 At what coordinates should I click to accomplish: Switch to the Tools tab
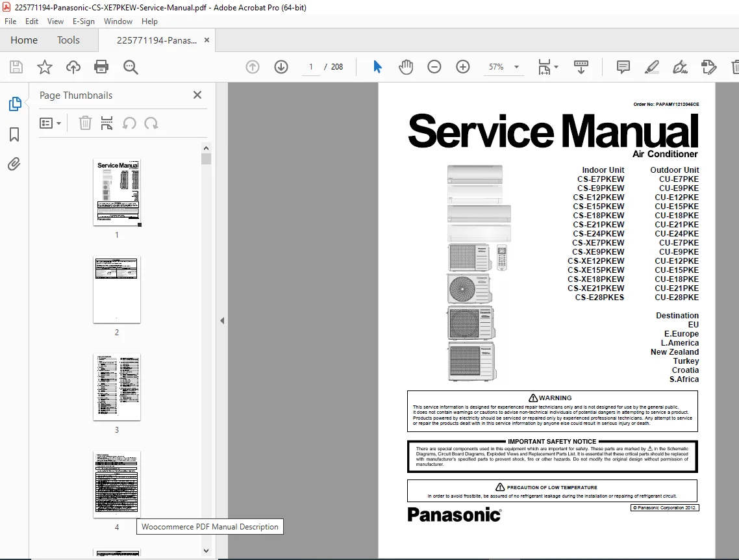[x=68, y=40]
